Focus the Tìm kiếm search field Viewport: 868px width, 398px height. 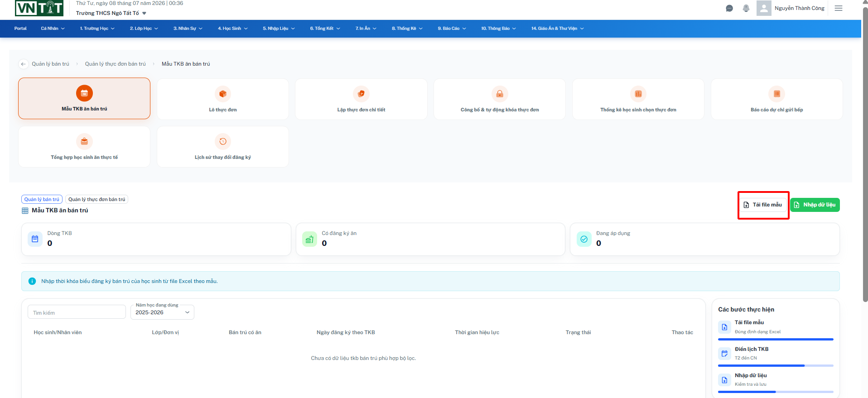click(x=77, y=312)
